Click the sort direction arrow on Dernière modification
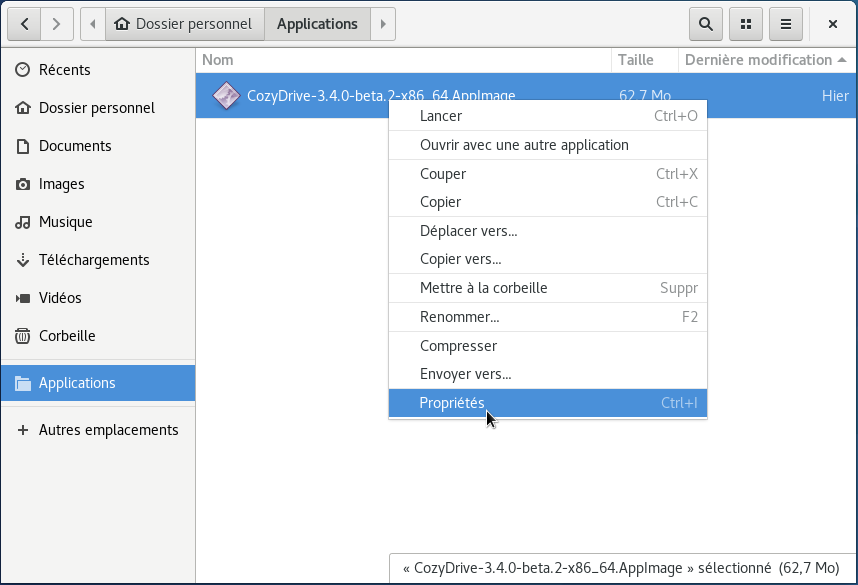This screenshot has height=585, width=858. pyautogui.click(x=842, y=60)
